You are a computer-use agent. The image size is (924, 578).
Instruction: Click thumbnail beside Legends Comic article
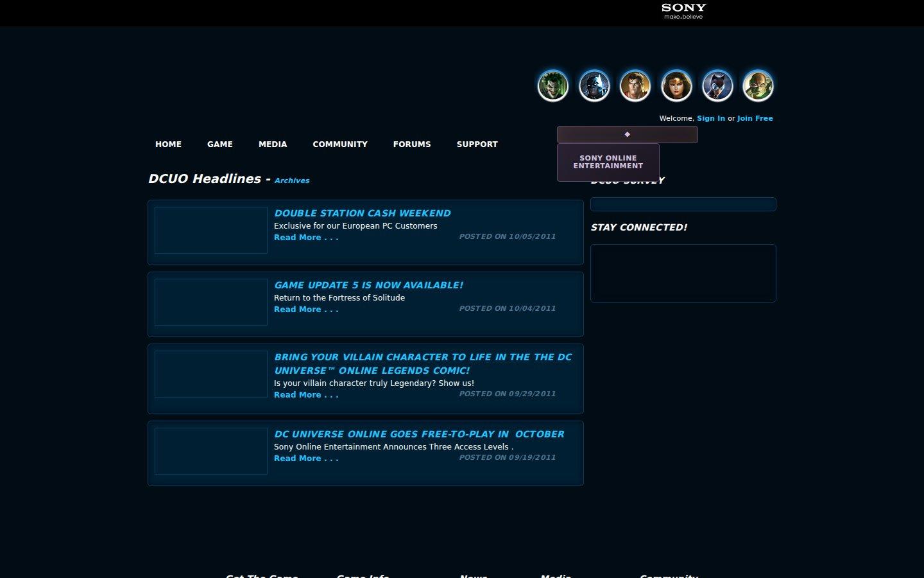pyautogui.click(x=211, y=374)
